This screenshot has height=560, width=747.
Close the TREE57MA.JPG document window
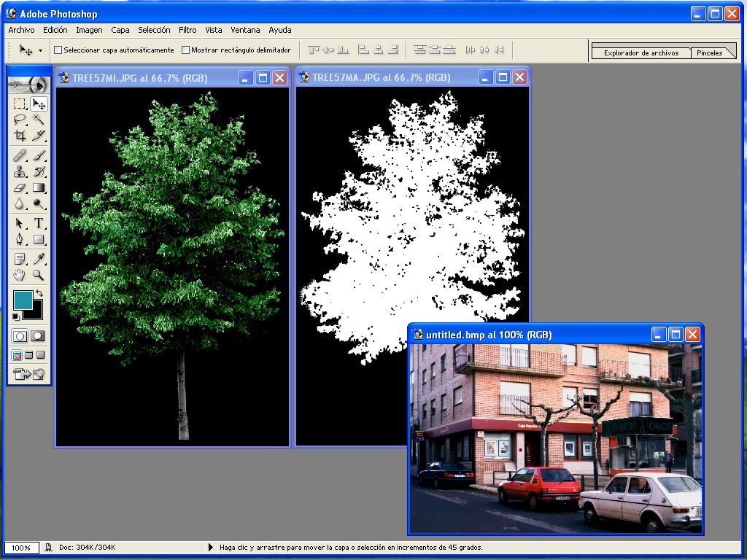pyautogui.click(x=519, y=77)
